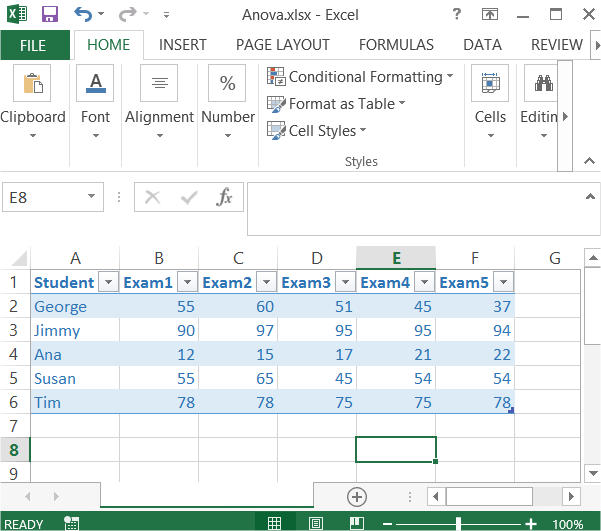Open the Help question mark
The height and width of the screenshot is (531, 601).
point(456,14)
